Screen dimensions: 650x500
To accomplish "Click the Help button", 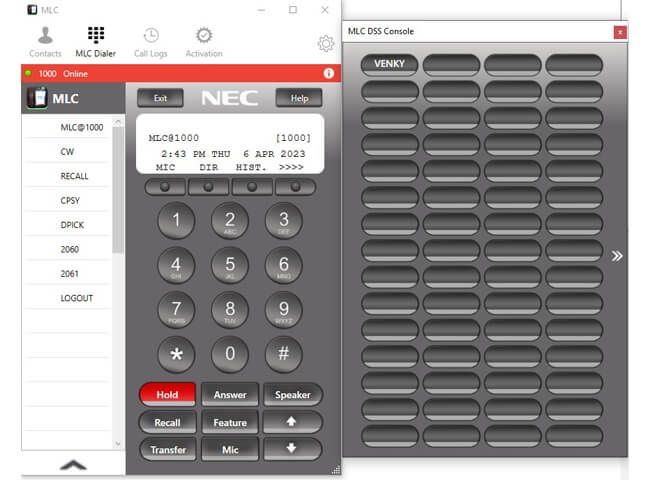I will [x=299, y=98].
